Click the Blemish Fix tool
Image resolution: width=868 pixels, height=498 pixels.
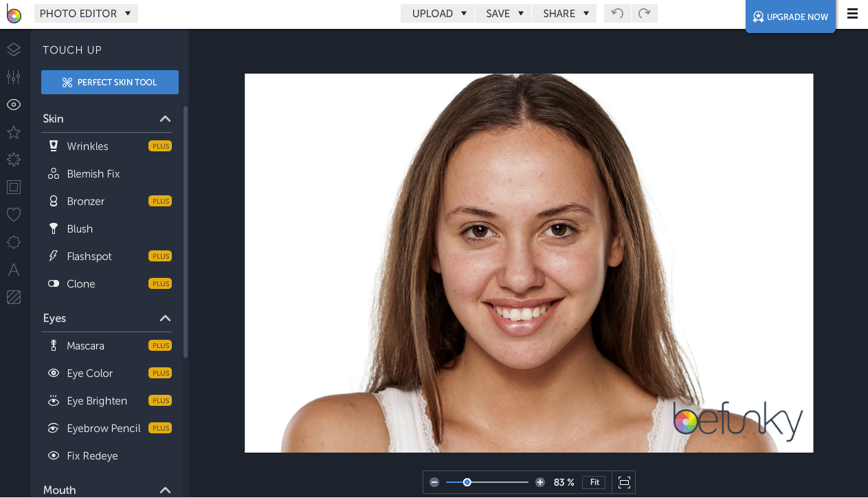[x=93, y=173]
